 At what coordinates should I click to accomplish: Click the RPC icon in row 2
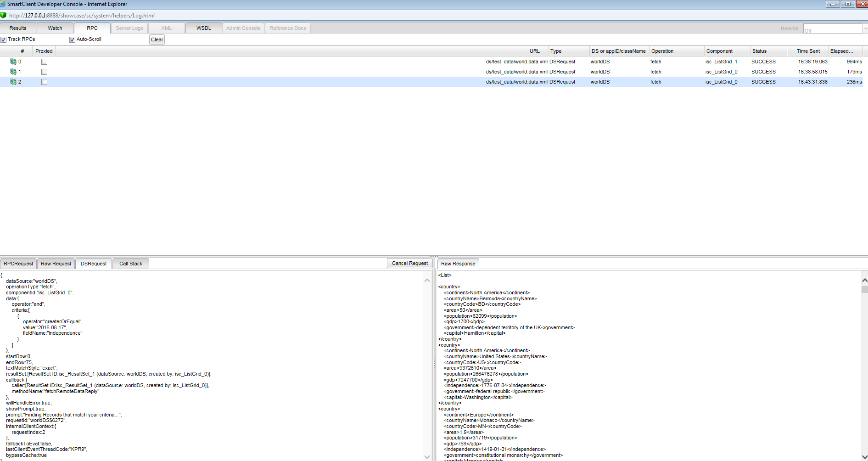point(13,82)
